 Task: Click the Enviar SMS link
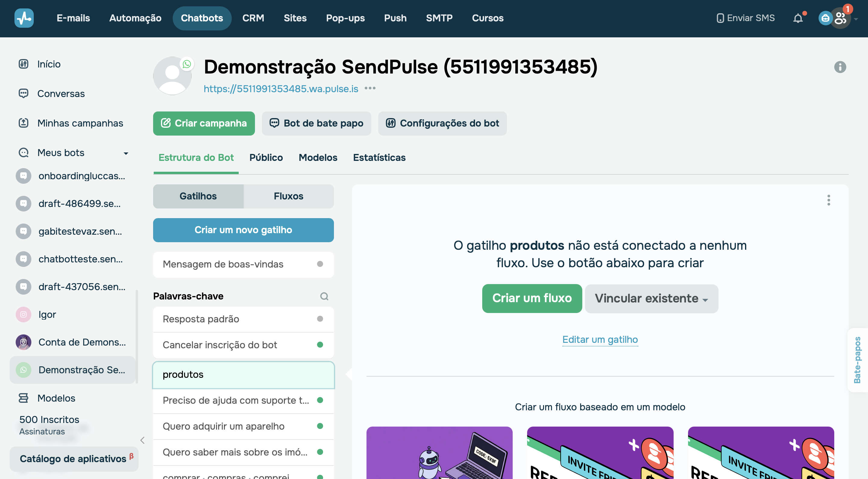tap(746, 18)
